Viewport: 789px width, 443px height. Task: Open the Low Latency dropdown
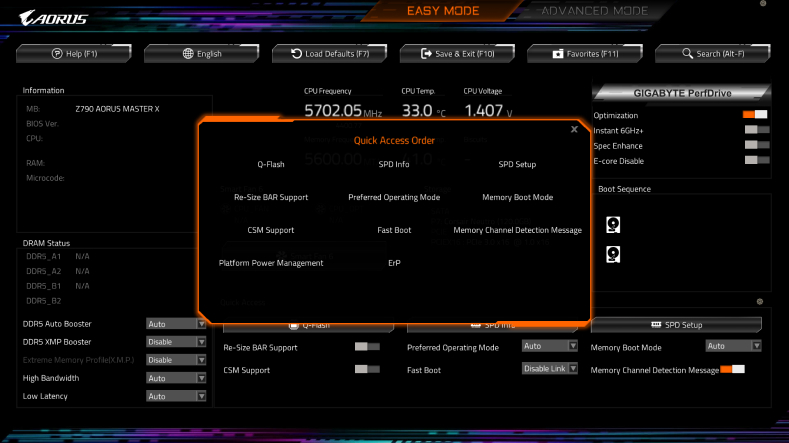[176, 396]
